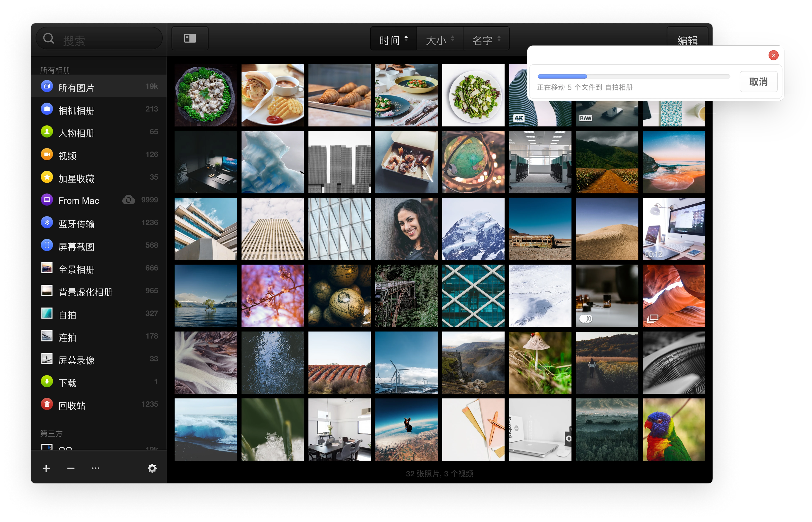
Task: Open the abandoned bus desert photo
Action: (x=540, y=229)
